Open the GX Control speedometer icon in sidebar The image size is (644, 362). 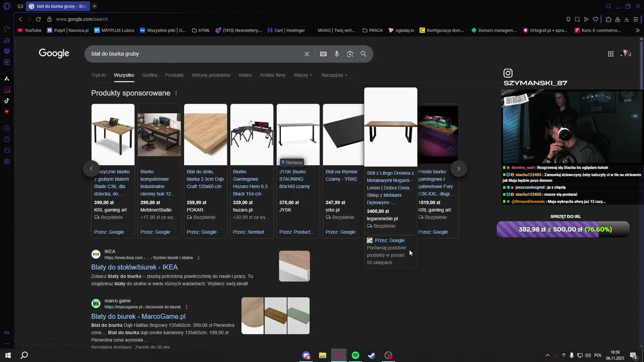click(7, 29)
